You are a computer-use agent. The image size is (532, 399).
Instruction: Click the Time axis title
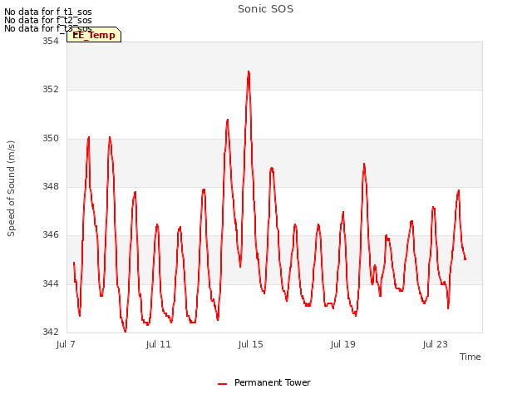click(470, 357)
